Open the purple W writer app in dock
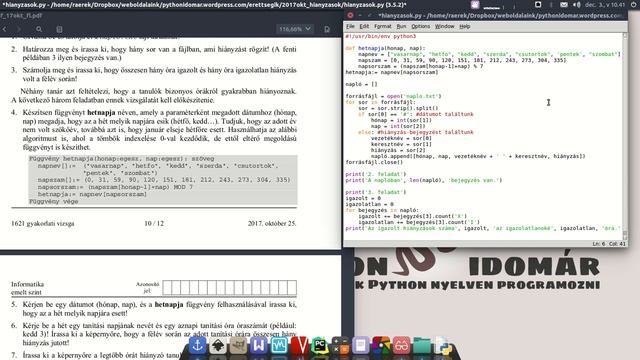640x360 pixels. [259, 346]
